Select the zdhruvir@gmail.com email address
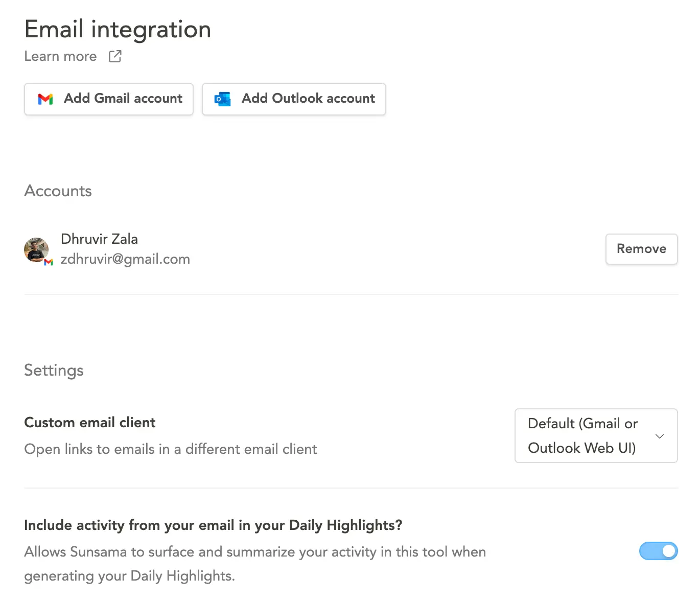This screenshot has height=601, width=700. pyautogui.click(x=125, y=259)
